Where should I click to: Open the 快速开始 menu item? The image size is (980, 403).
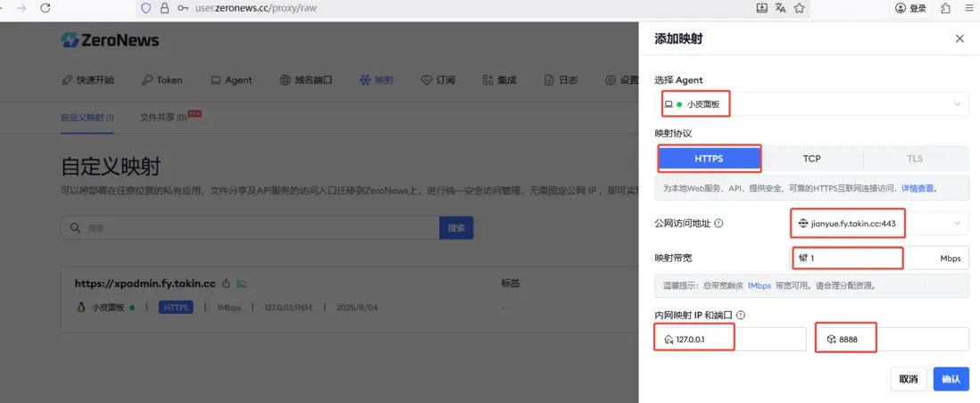click(x=87, y=80)
